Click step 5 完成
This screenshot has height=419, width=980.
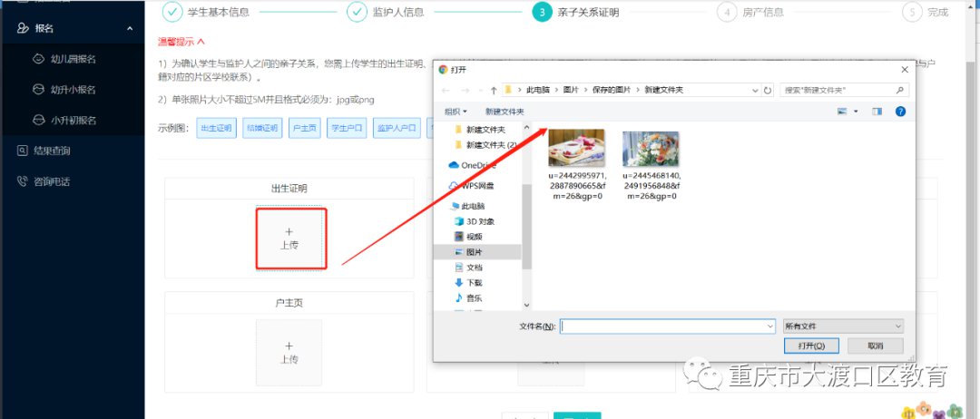click(x=925, y=12)
